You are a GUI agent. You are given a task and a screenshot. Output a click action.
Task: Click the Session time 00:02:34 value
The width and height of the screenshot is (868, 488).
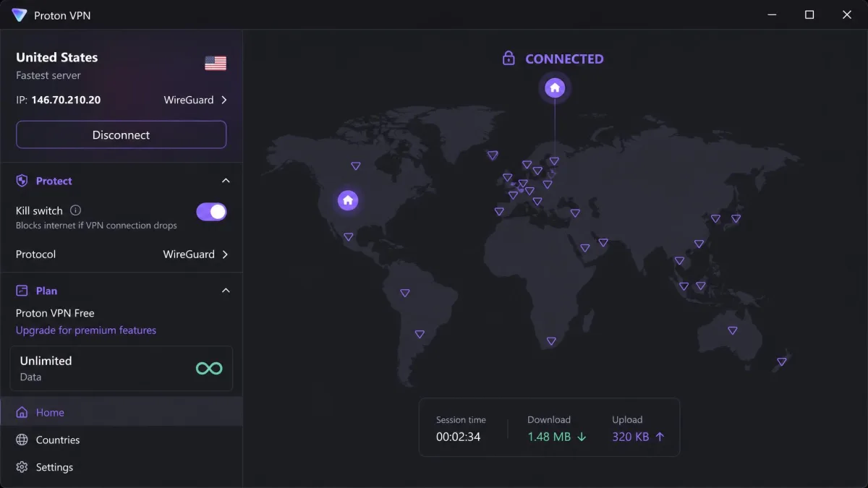pos(458,437)
